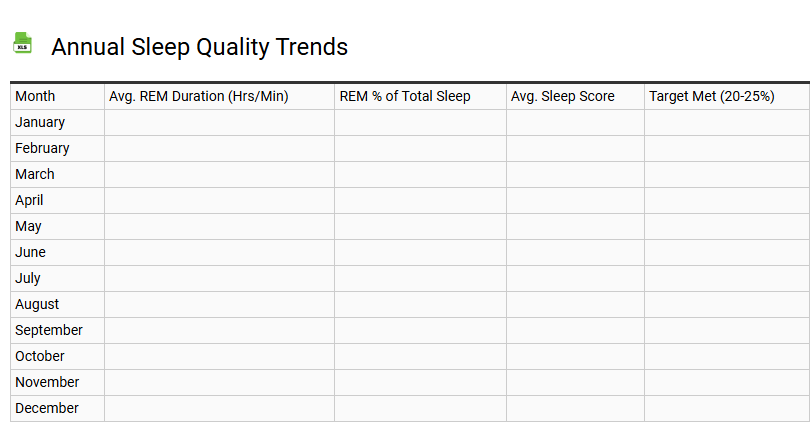Click the 'December' row label
The height and width of the screenshot is (422, 810).
46,408
